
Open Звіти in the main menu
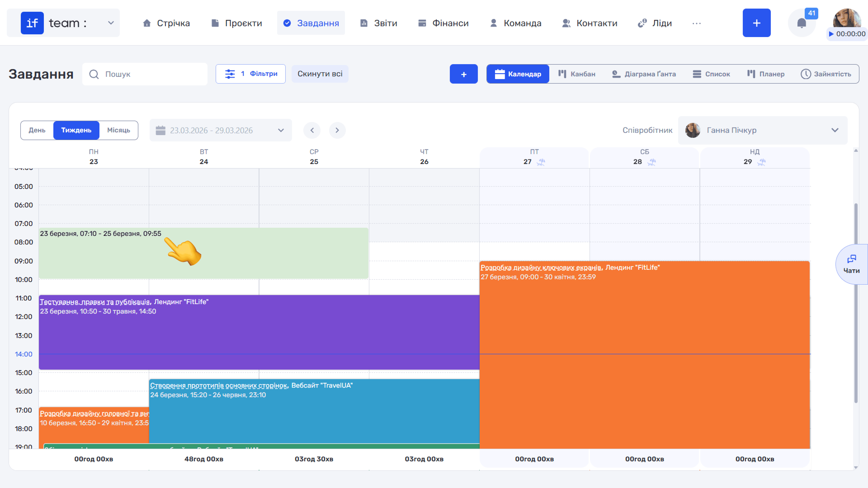[x=379, y=23]
